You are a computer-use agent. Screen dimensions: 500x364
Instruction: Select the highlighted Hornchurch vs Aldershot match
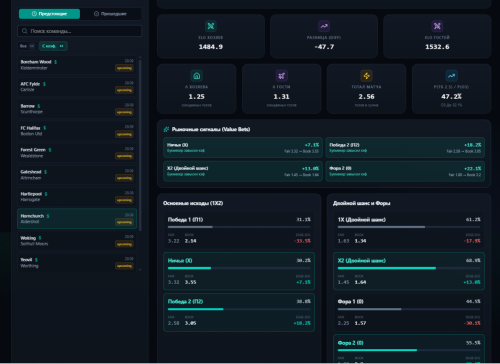pyautogui.click(x=77, y=219)
